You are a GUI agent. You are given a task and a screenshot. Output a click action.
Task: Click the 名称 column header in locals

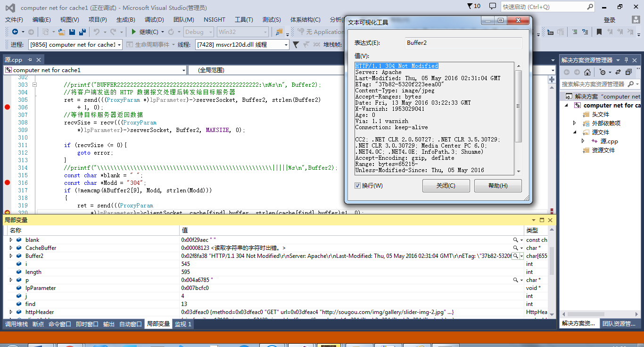click(94, 230)
